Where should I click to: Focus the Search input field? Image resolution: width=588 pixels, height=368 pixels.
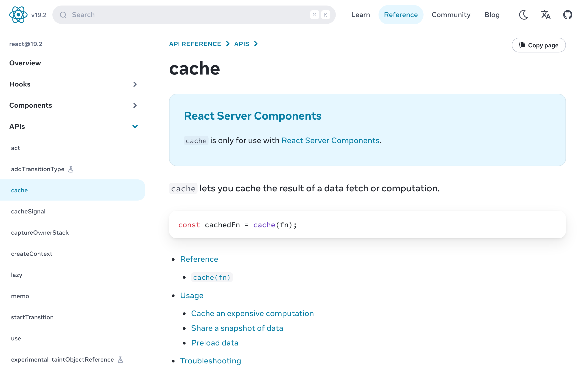pos(194,14)
